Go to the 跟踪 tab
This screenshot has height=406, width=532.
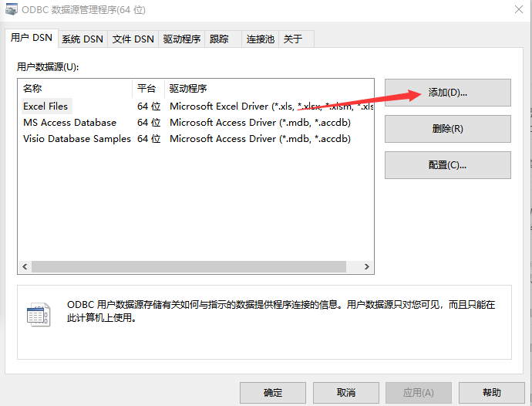(220, 39)
